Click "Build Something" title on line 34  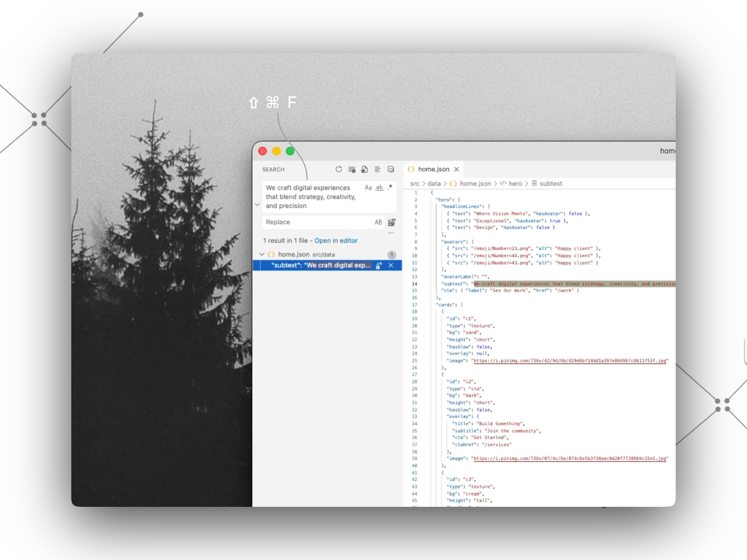[x=501, y=424]
